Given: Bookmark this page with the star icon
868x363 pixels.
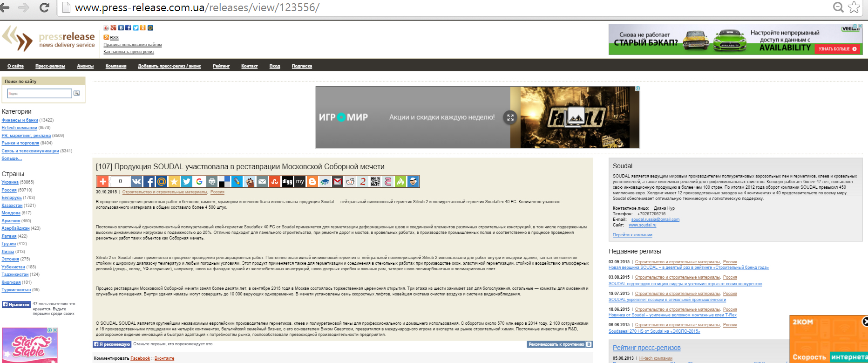Looking at the screenshot, I should point(854,7).
